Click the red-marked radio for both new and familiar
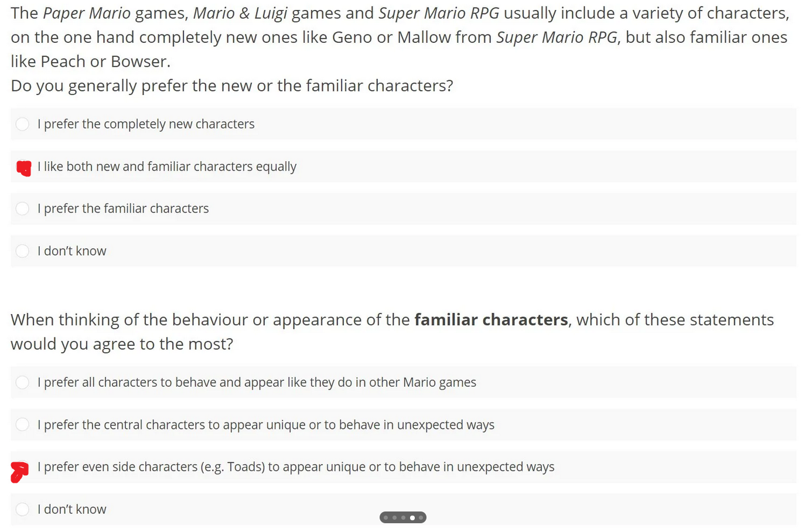802x532 pixels. point(23,168)
